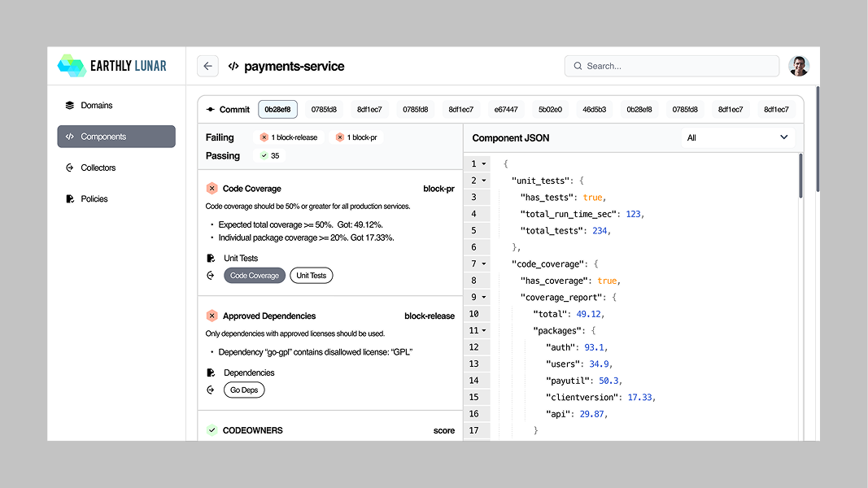868x488 pixels.
Task: Select Components in the sidebar
Action: tap(116, 137)
